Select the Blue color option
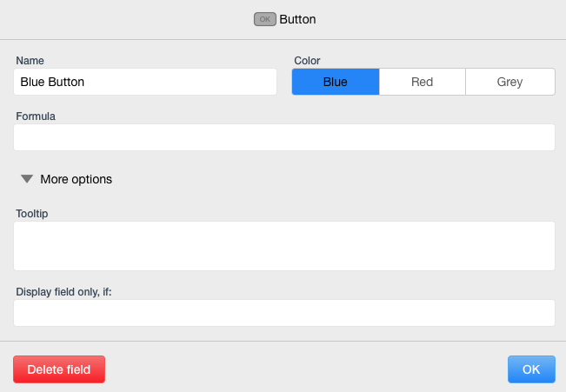The width and height of the screenshot is (566, 392). click(x=336, y=82)
